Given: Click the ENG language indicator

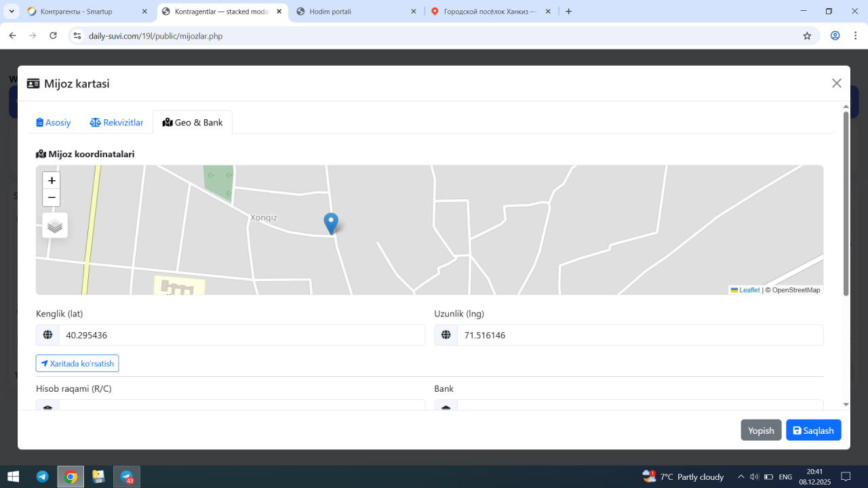Looking at the screenshot, I should click(x=785, y=476).
